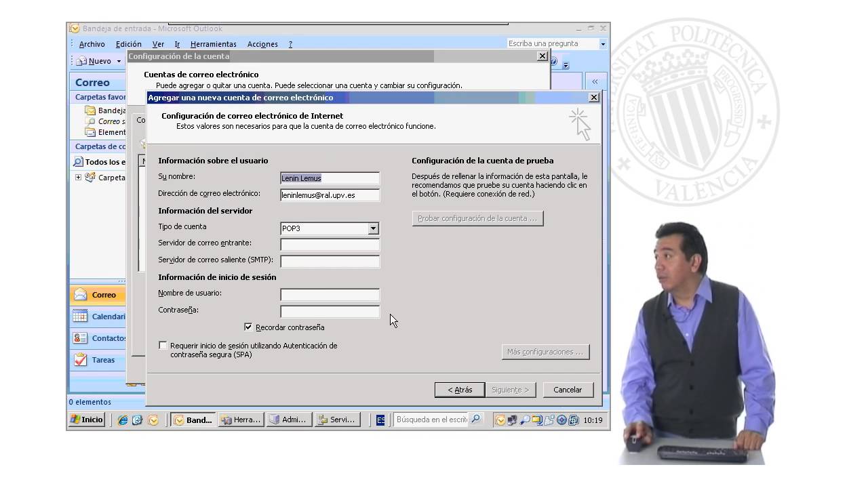Select Todos los elementos de correo
Image resolution: width=868 pixels, height=488 pixels.
click(x=100, y=162)
